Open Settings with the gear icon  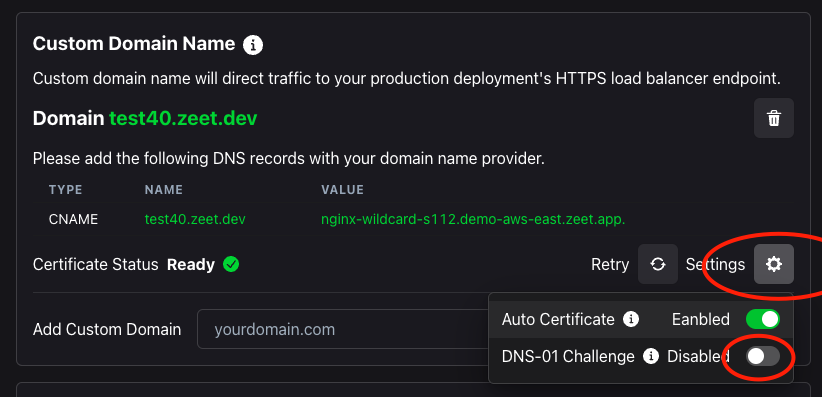pyautogui.click(x=774, y=264)
